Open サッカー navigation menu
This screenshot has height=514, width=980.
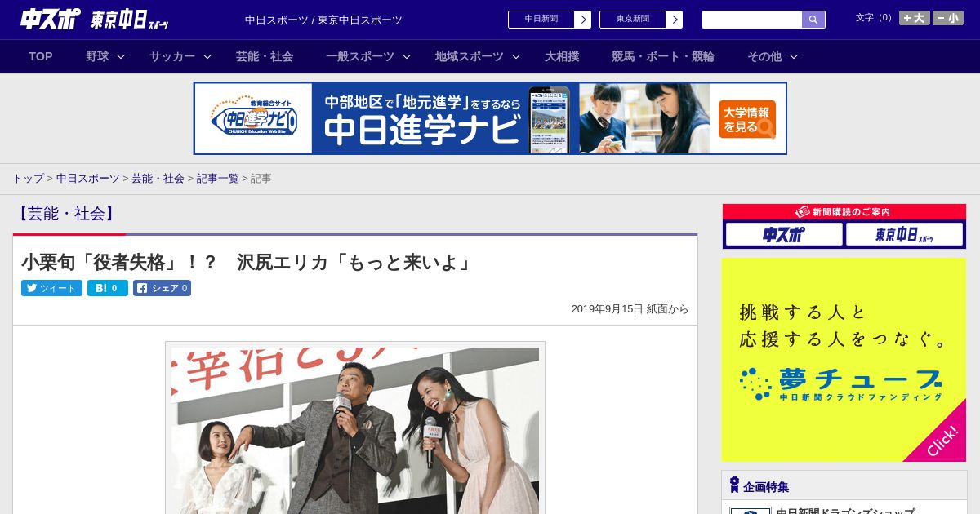(172, 56)
